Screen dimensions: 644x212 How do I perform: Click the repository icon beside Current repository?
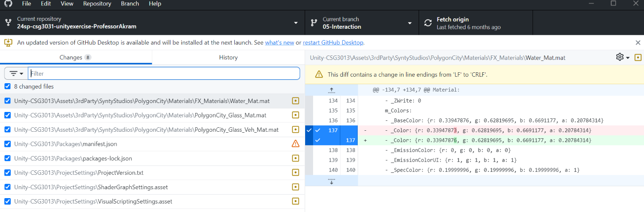[x=8, y=23]
